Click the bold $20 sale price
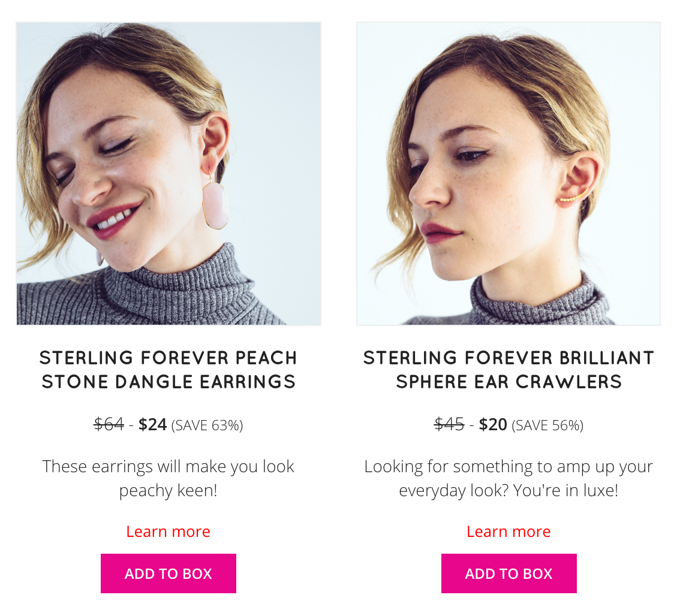Screen dimensions: 680x616 pos(493,424)
